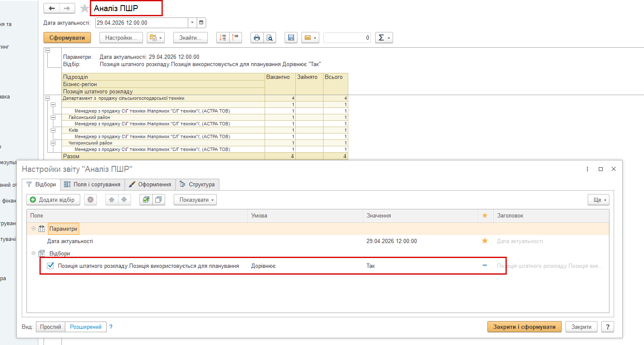Switch view to Розширений
This screenshot has width=644, height=345.
coord(85,327)
